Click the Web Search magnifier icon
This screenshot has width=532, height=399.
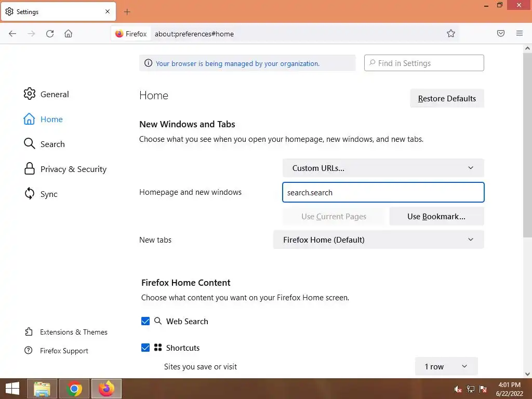coord(158,321)
